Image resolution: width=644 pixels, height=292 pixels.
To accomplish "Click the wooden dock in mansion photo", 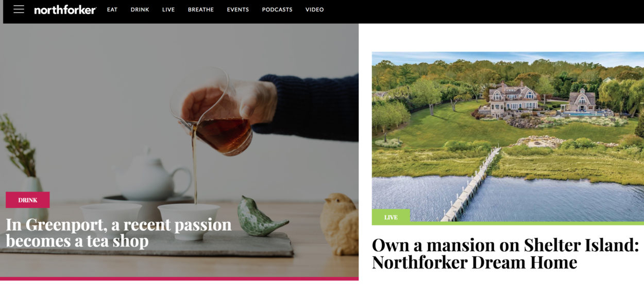I will point(471,185).
